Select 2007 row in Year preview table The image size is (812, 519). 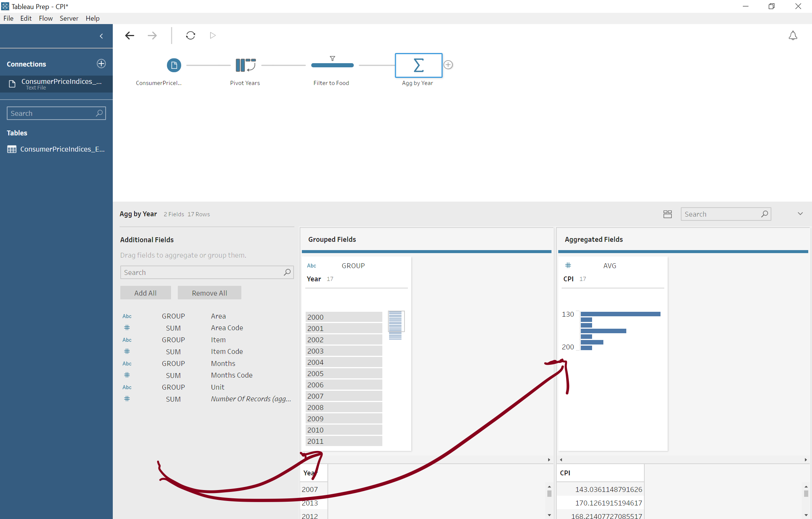click(x=308, y=489)
